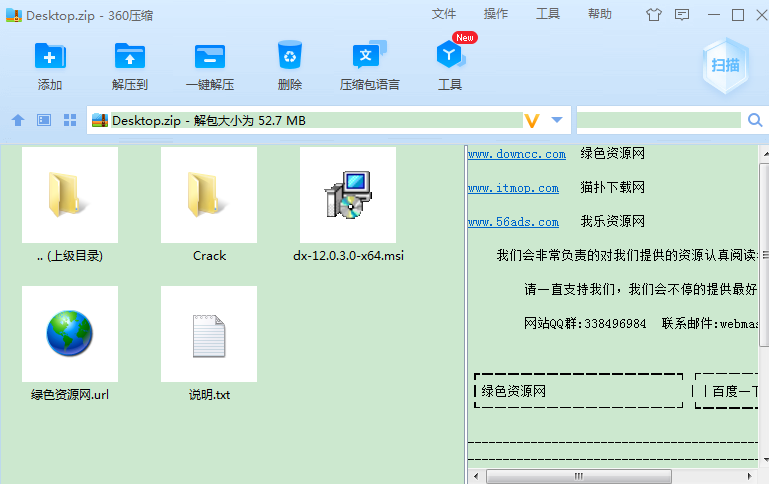Minimize the 360压缩 window

(x=714, y=15)
